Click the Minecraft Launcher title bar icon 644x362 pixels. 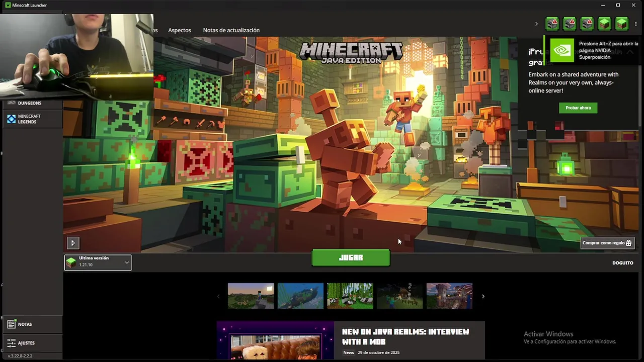pos(8,5)
